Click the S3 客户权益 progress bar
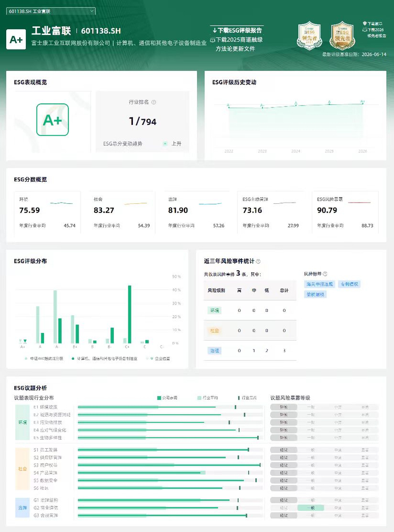This screenshot has height=532, width=394. pos(171,465)
